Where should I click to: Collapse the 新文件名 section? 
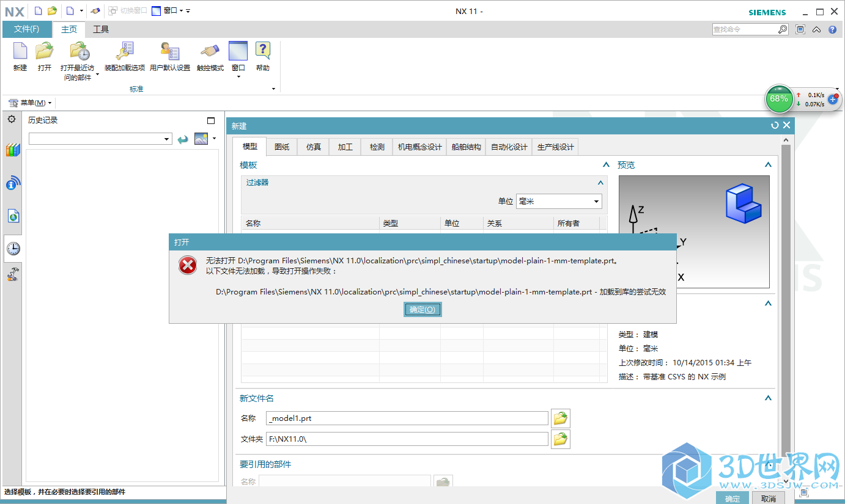pos(768,398)
